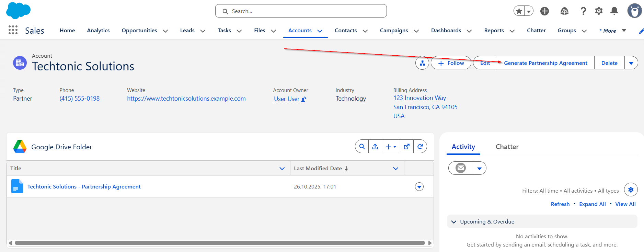Collapse the Upcoming & Overdue section
The width and height of the screenshot is (644, 252).
point(454,222)
